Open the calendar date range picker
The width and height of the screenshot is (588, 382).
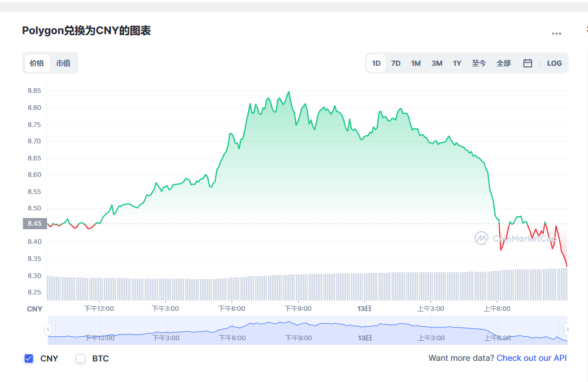point(527,63)
